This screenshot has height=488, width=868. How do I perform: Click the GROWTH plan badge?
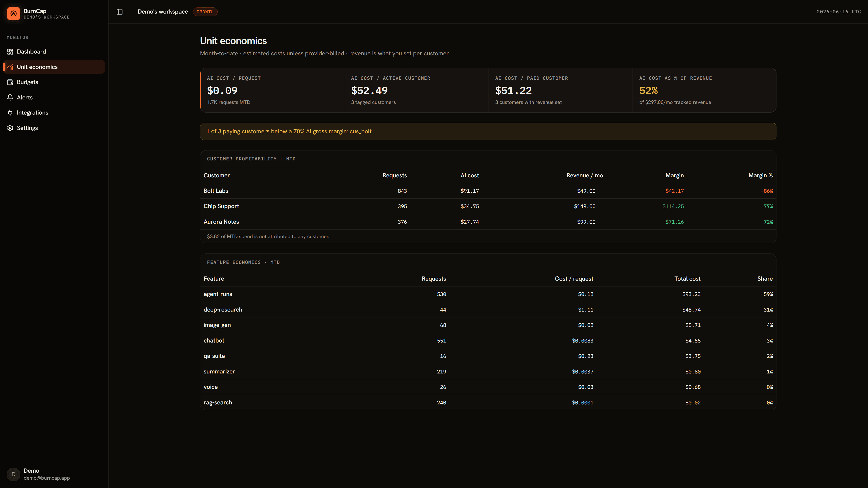pyautogui.click(x=205, y=12)
